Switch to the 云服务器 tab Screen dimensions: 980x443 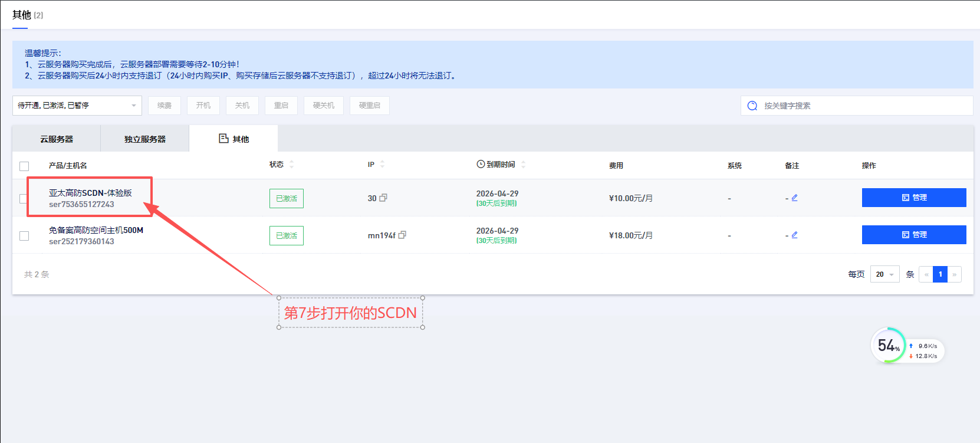(x=57, y=139)
